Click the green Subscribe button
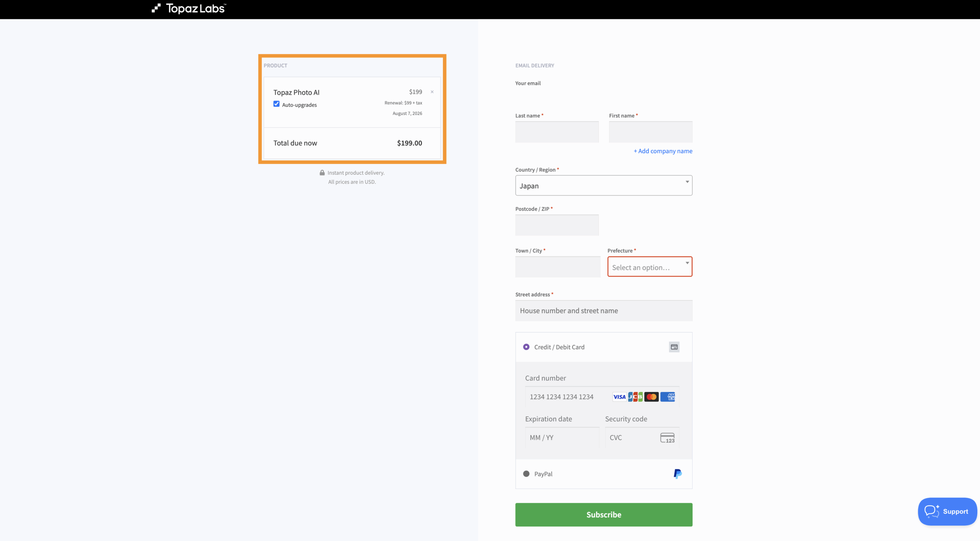The width and height of the screenshot is (980, 541). pyautogui.click(x=604, y=515)
